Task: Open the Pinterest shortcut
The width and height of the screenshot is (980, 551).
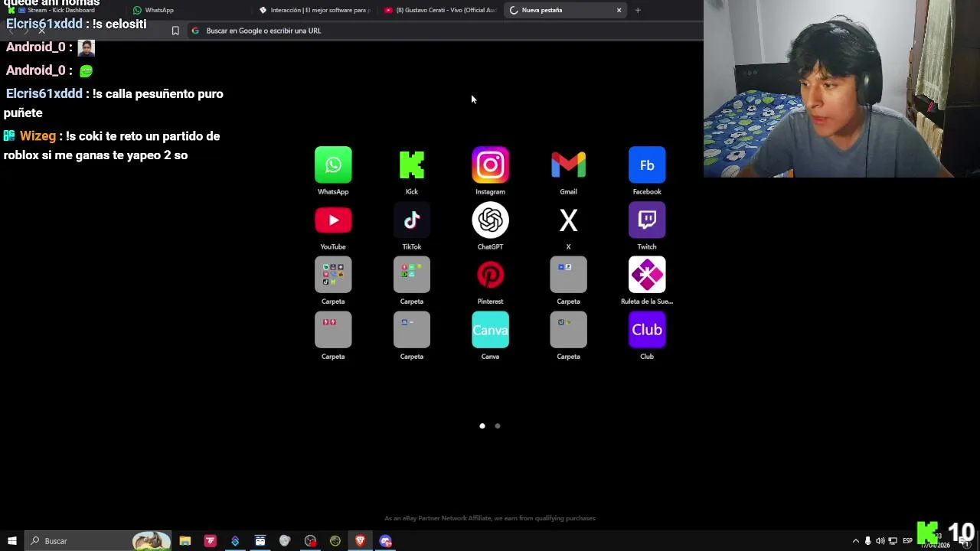Action: tap(491, 275)
